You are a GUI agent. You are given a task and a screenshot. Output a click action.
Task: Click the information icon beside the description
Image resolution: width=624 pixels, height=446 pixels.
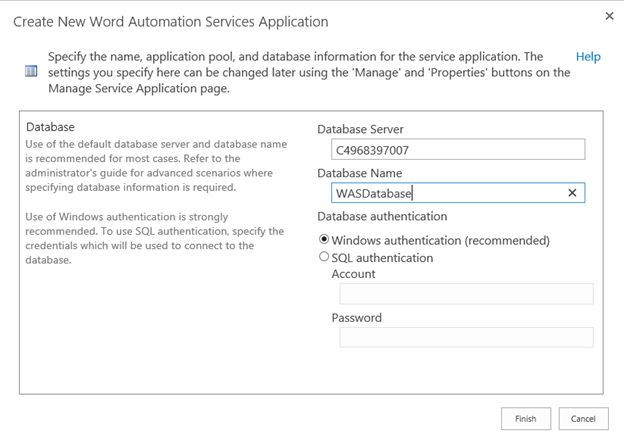tap(30, 72)
